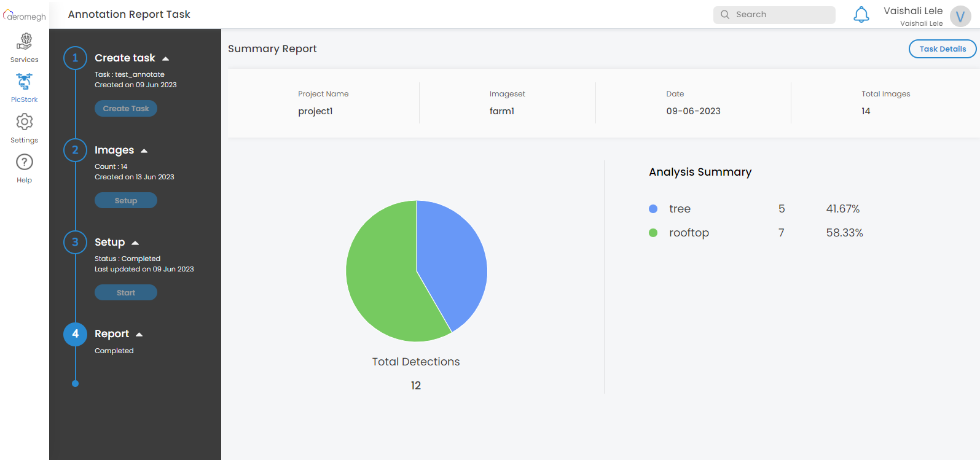Go to step 1 circle marker
Image resolution: width=980 pixels, height=460 pixels.
click(x=76, y=58)
